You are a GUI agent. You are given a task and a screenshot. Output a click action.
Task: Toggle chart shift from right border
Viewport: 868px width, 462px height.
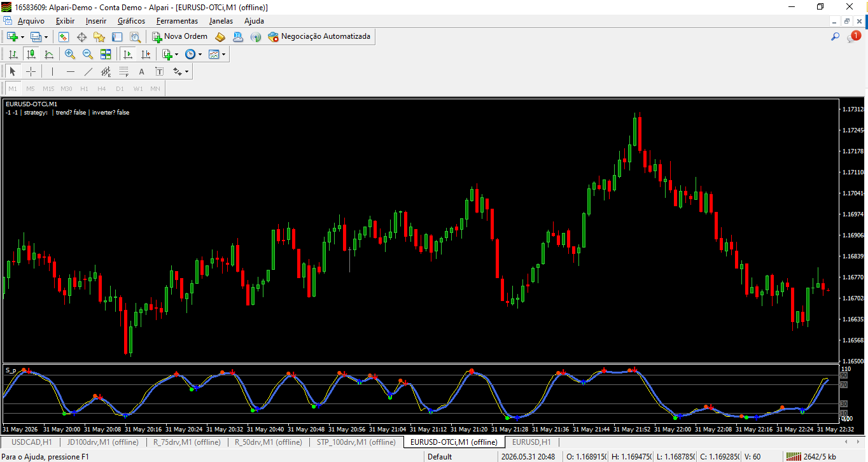[x=146, y=54]
